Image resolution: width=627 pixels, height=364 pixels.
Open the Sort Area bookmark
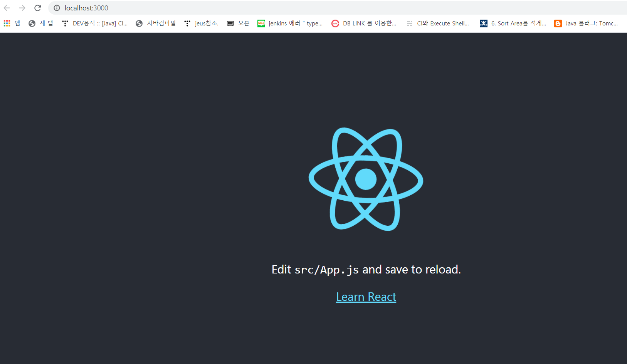point(513,23)
